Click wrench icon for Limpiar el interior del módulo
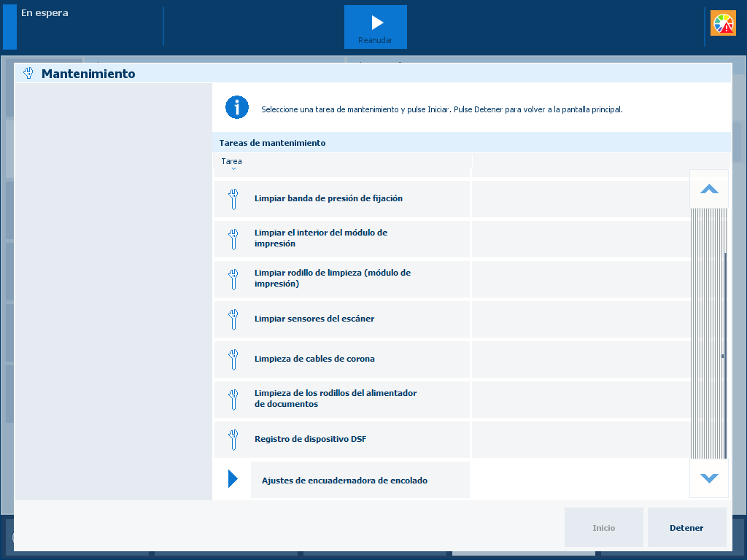 click(233, 239)
